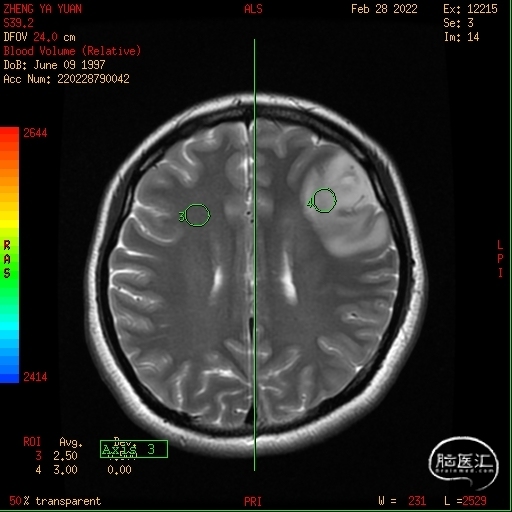Viewport: 512px width, 512px height.
Task: Click the LPI orientation label on right
Action: [x=500, y=259]
